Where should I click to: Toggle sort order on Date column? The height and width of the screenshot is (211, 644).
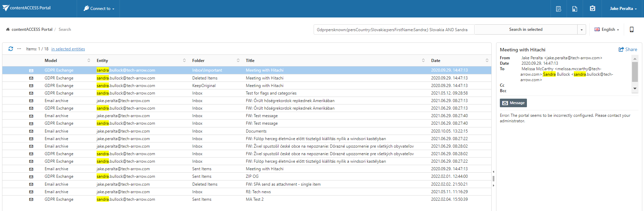(487, 60)
